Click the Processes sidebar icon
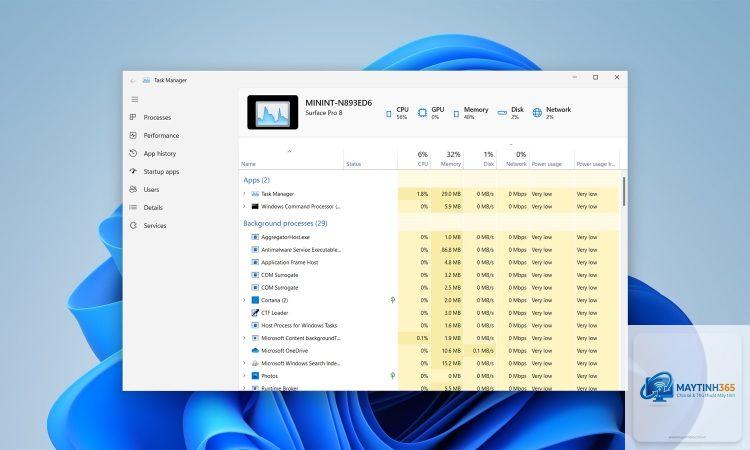Screen dimensions: 750x450 pyautogui.click(x=133, y=117)
